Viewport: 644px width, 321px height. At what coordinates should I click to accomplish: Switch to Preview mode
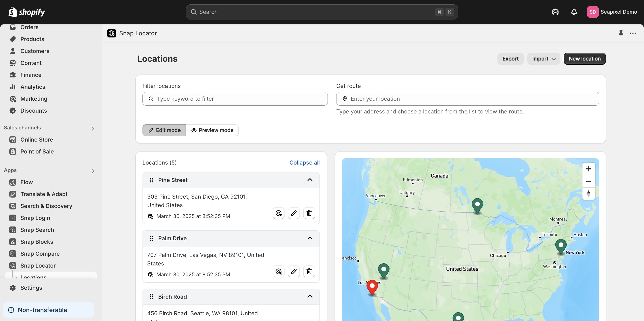[212, 130]
